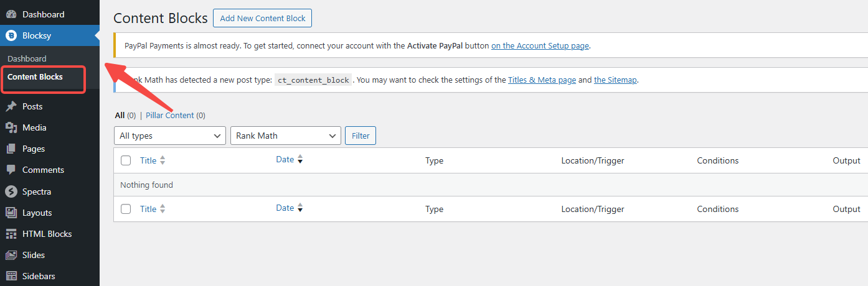
Task: Sort by Date in the header row
Action: click(x=285, y=160)
